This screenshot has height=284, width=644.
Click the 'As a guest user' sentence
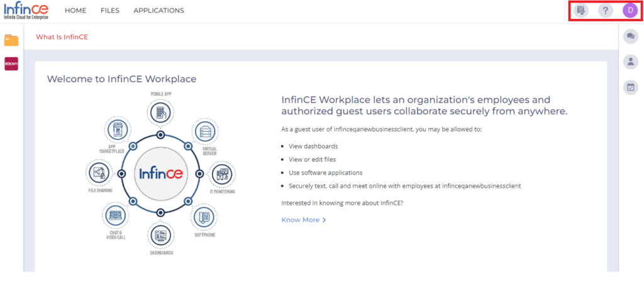[x=381, y=129]
